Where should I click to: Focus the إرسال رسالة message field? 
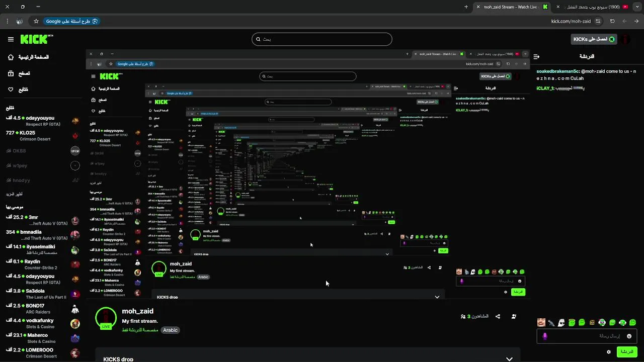tap(587, 336)
